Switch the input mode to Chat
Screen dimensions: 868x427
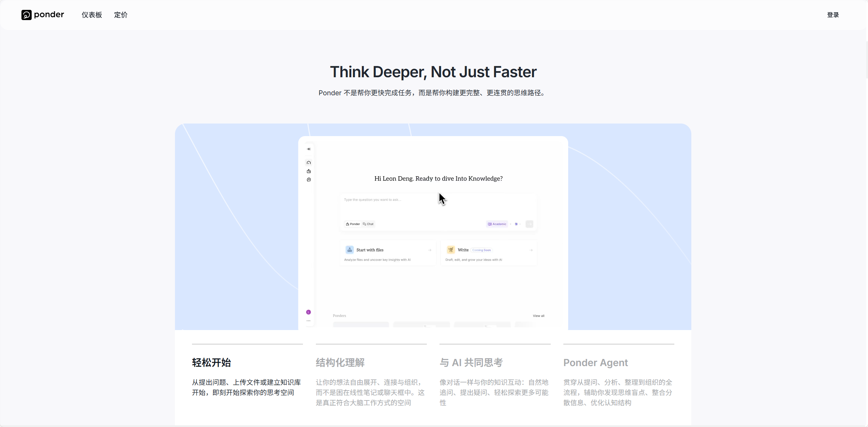(368, 224)
